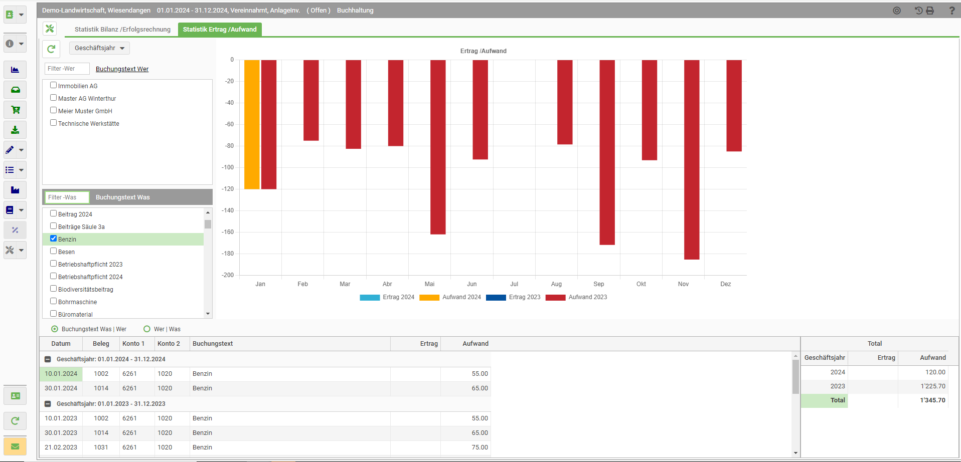
Task: Click the target circle icon in the header
Action: coord(897,10)
